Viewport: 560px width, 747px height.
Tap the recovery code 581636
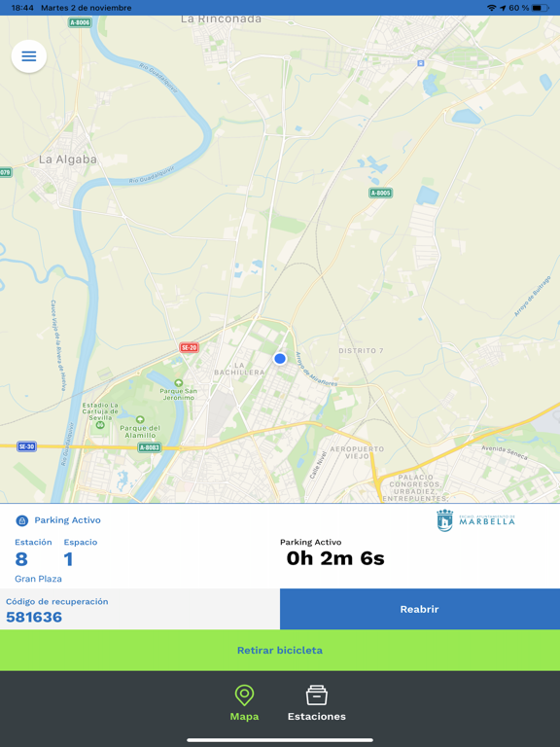[34, 617]
